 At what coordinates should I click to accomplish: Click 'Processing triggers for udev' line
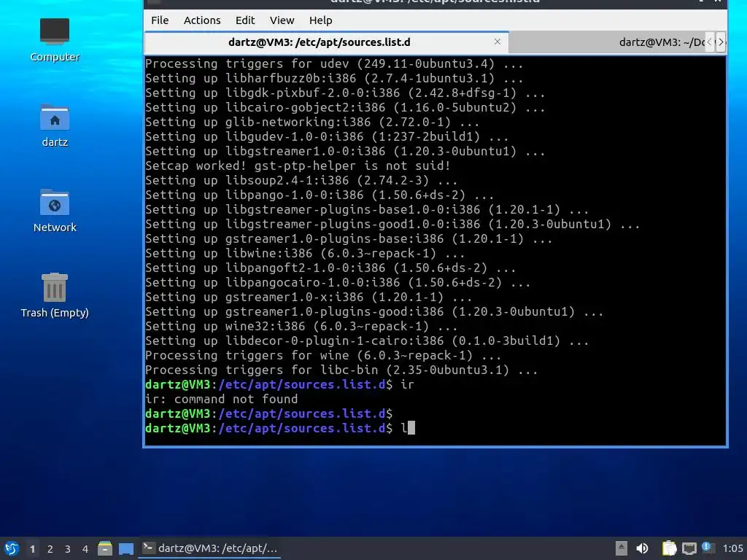[334, 64]
